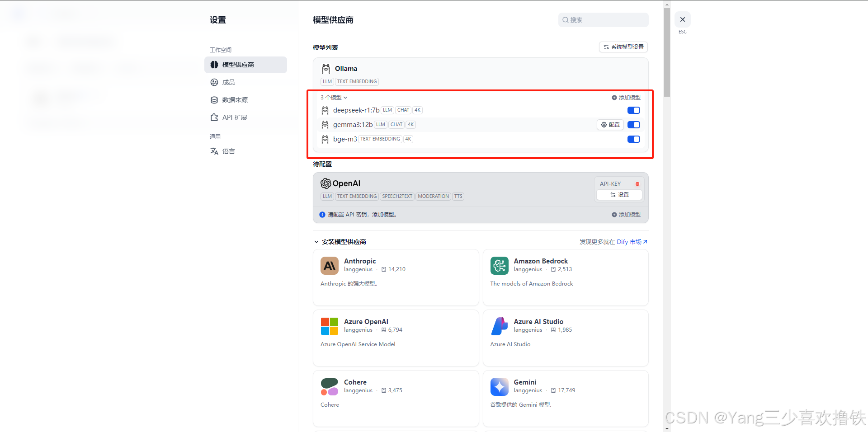Click the members sidebar icon
This screenshot has width=868, height=432.
click(x=214, y=82)
